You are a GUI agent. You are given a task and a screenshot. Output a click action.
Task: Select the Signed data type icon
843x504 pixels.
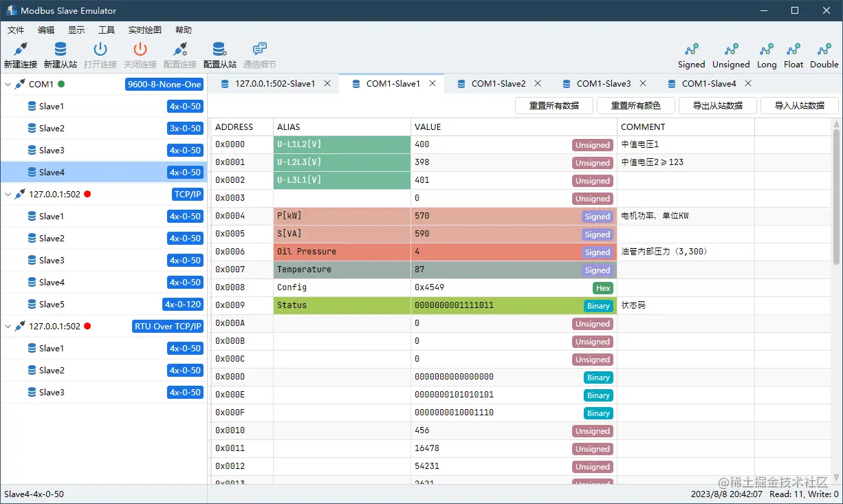coord(692,50)
